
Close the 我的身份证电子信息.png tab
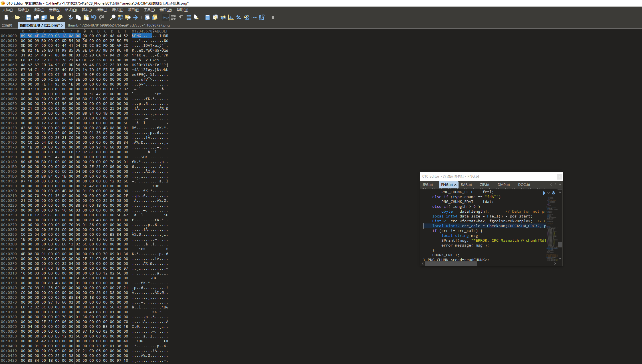point(62,26)
